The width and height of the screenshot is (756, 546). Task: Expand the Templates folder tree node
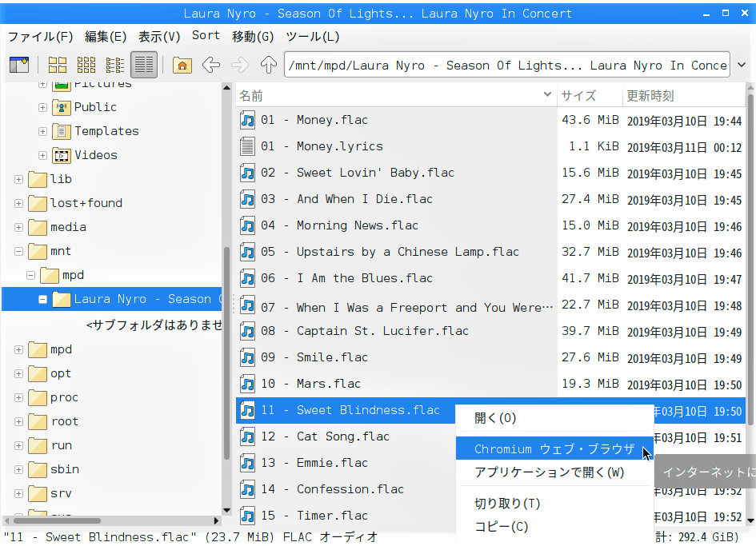pyautogui.click(x=43, y=132)
